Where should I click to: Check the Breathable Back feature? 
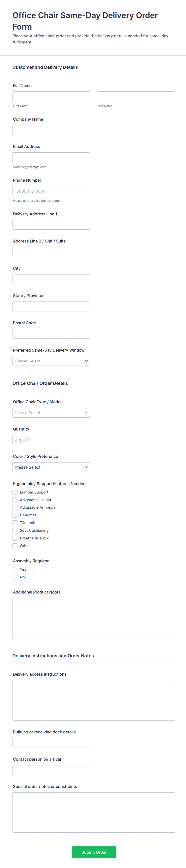(15, 538)
